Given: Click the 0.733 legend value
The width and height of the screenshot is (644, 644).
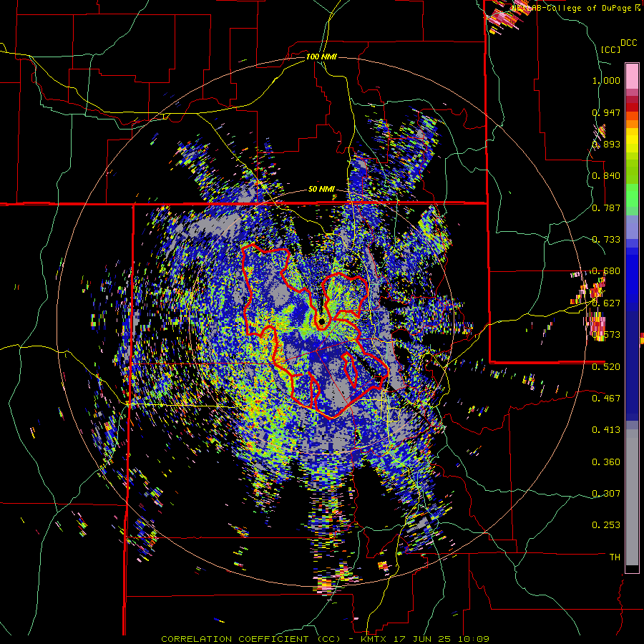Looking at the screenshot, I should [x=606, y=240].
